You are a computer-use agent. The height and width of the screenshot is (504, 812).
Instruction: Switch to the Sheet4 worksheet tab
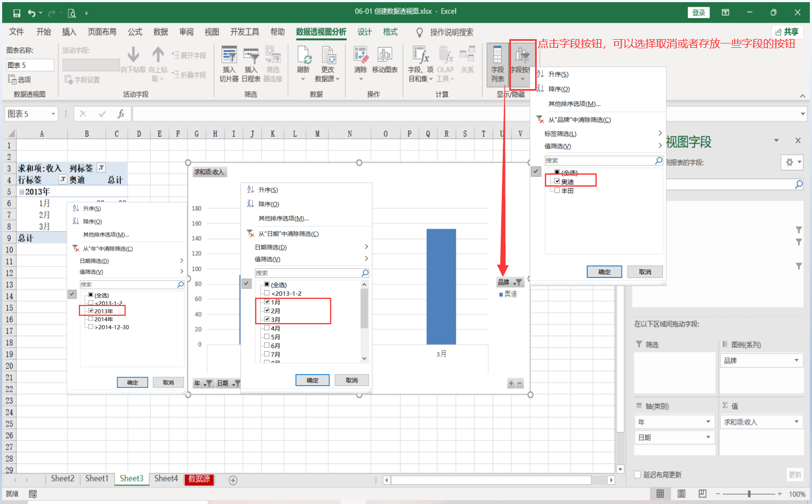(166, 479)
